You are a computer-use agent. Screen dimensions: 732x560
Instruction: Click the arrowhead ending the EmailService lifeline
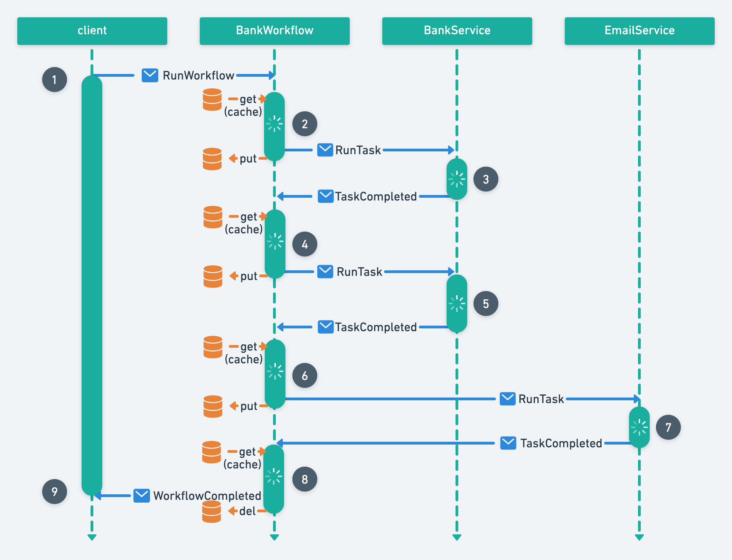point(639,538)
